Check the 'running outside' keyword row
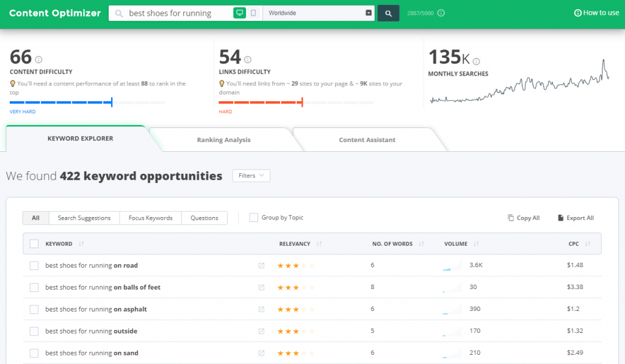Image resolution: width=625 pixels, height=364 pixels. [x=34, y=331]
